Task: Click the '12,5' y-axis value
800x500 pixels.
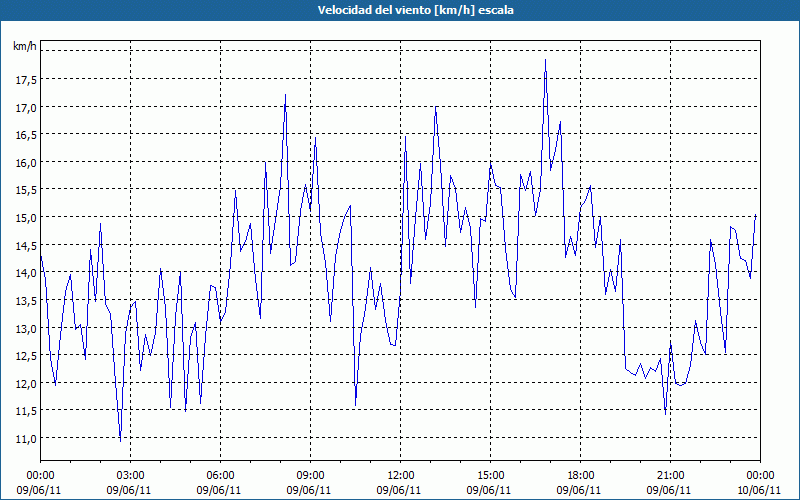Action: point(24,355)
